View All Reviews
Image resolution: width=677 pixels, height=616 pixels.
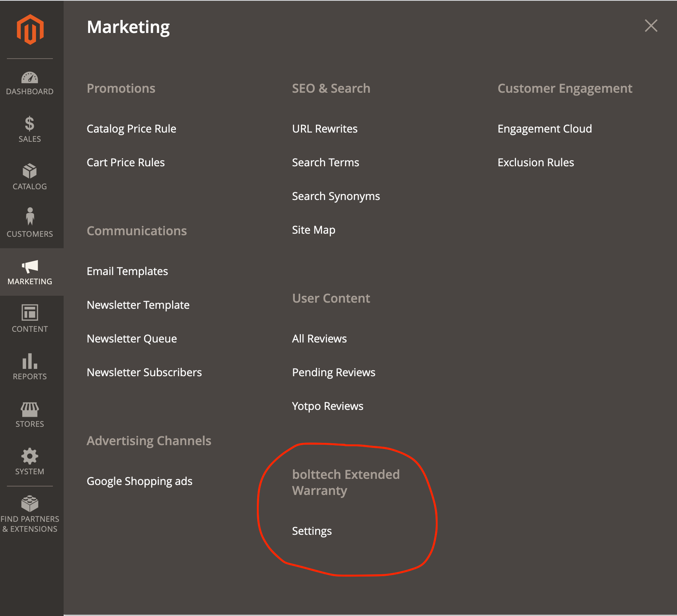[x=319, y=339]
